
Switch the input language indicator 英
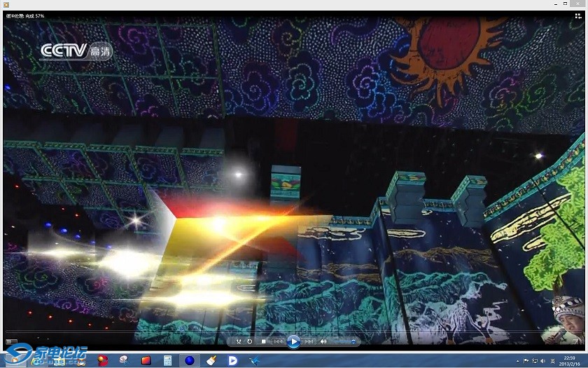[x=553, y=361]
